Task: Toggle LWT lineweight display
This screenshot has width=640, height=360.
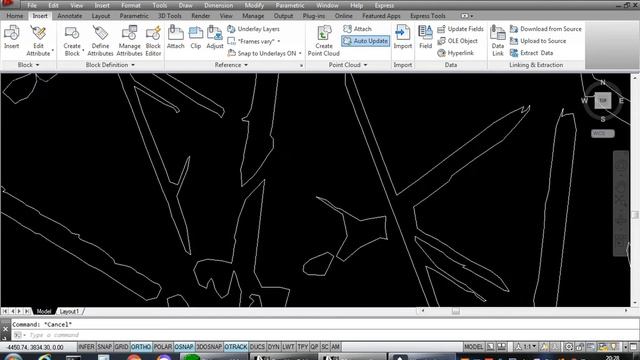Action: pyautogui.click(x=288, y=347)
